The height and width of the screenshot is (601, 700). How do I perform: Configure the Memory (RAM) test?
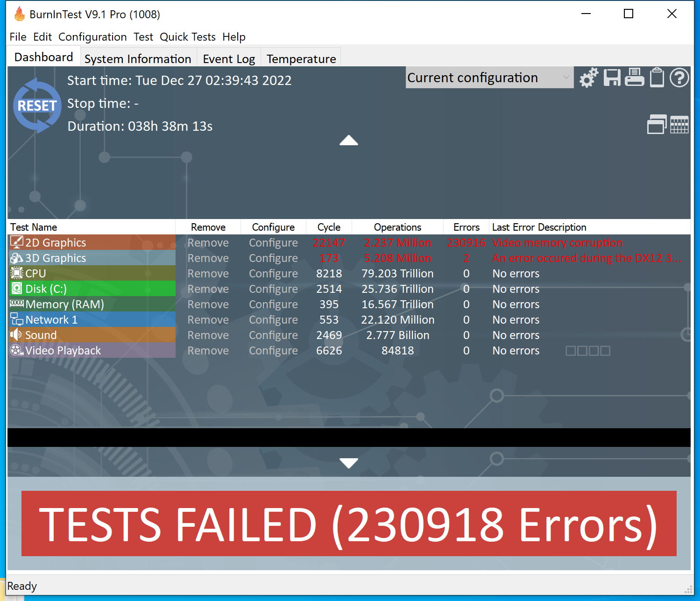(x=273, y=304)
